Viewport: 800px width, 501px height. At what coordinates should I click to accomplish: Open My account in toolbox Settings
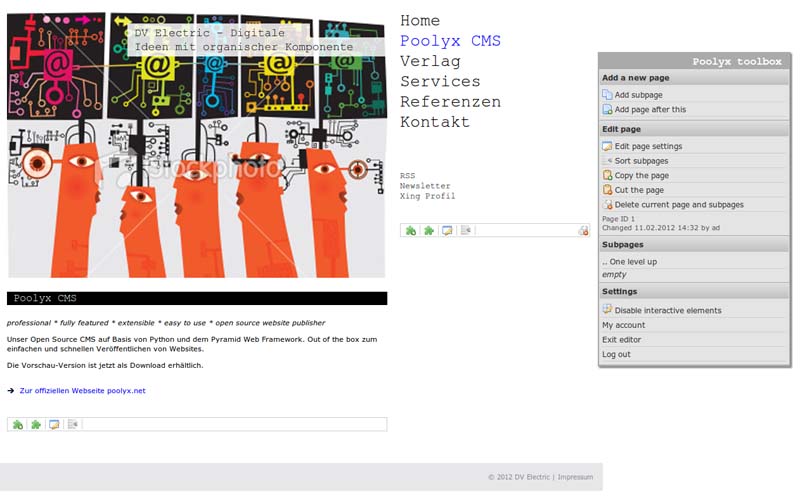[x=623, y=325]
